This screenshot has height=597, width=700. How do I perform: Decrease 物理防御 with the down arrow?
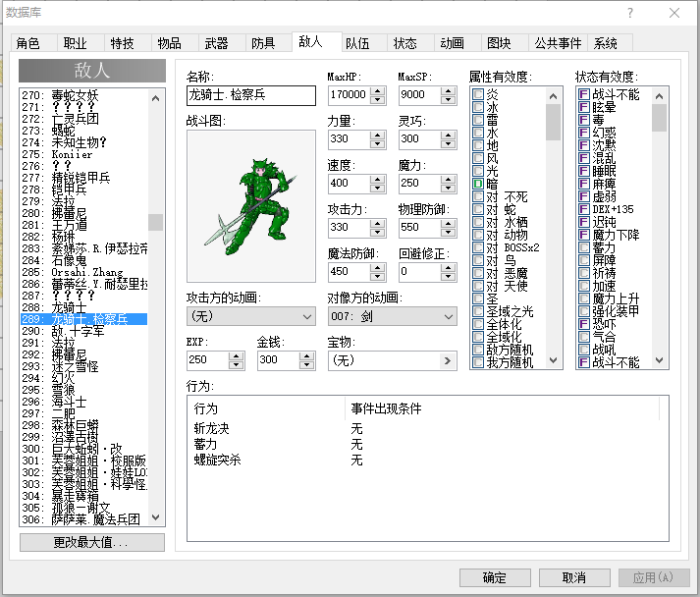449,232
